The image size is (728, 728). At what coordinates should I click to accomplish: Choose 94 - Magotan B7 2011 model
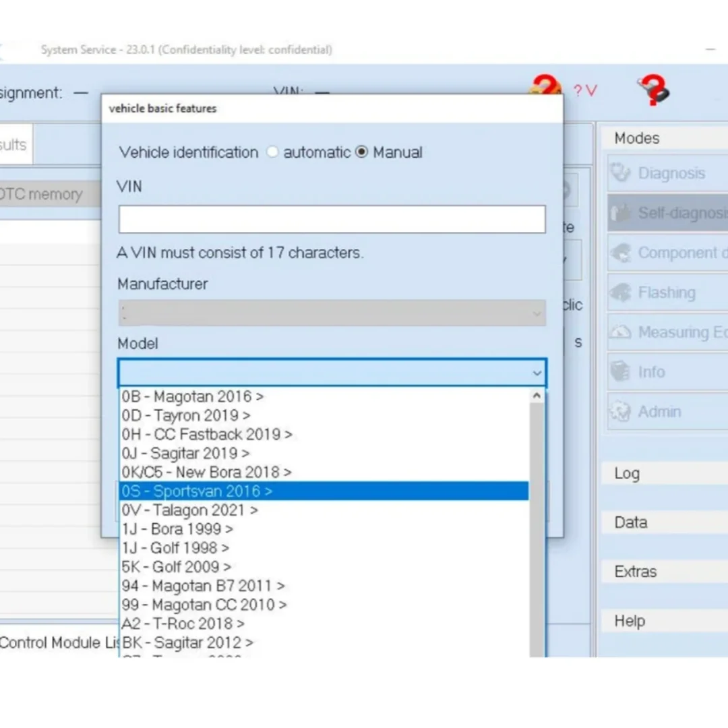(324, 586)
